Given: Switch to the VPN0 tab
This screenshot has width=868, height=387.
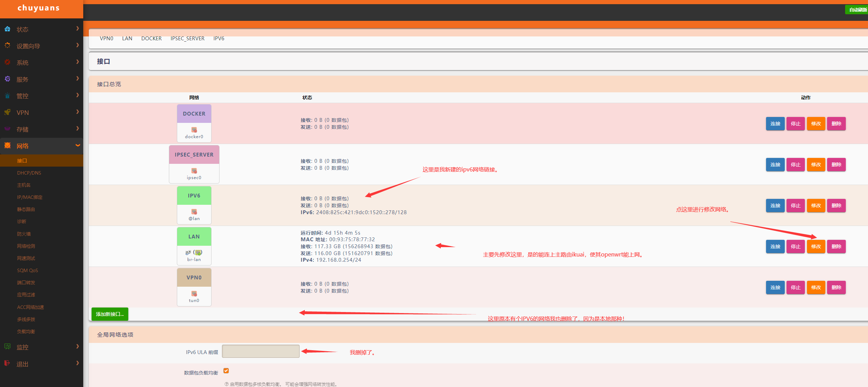Looking at the screenshot, I should 106,39.
